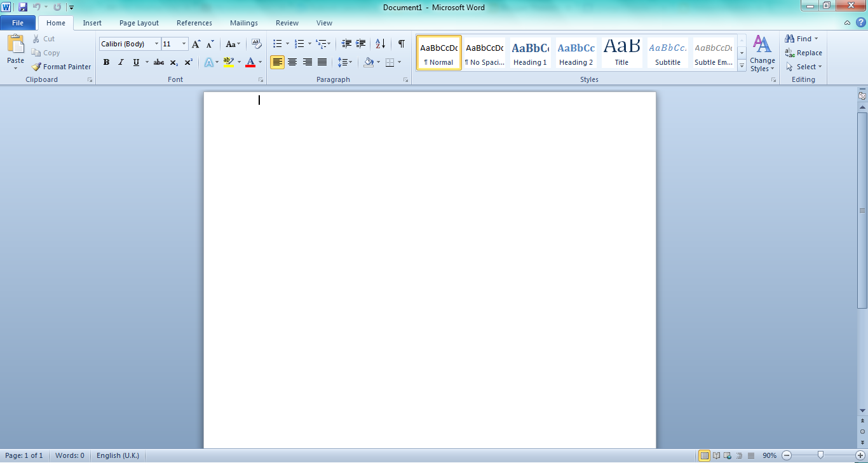The width and height of the screenshot is (868, 463).
Task: Switch to the Mailings tab
Action: click(x=244, y=23)
